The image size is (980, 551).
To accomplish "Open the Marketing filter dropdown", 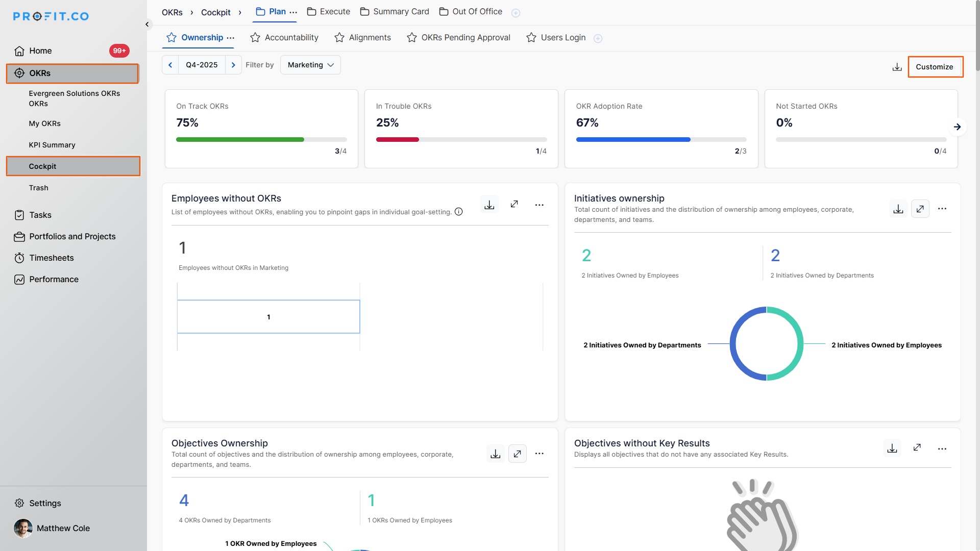I will tap(310, 65).
